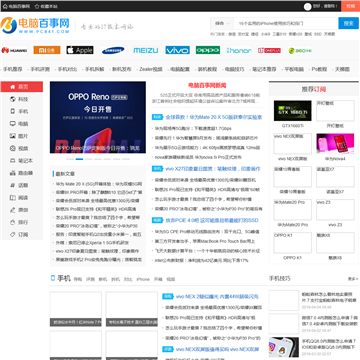Open the GTX1660Ti recommended thumbnail
Viewport: 360px width, 360px height.
[293, 111]
